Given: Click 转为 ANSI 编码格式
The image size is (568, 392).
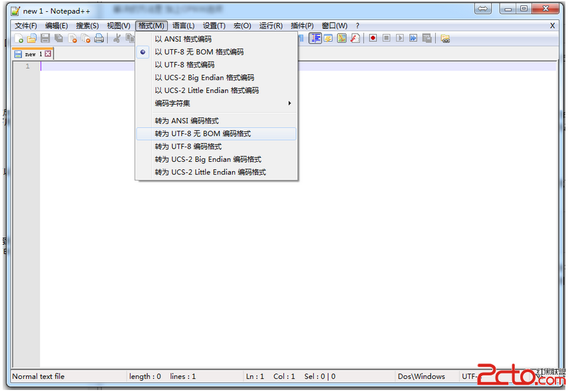Looking at the screenshot, I should pyautogui.click(x=216, y=121).
